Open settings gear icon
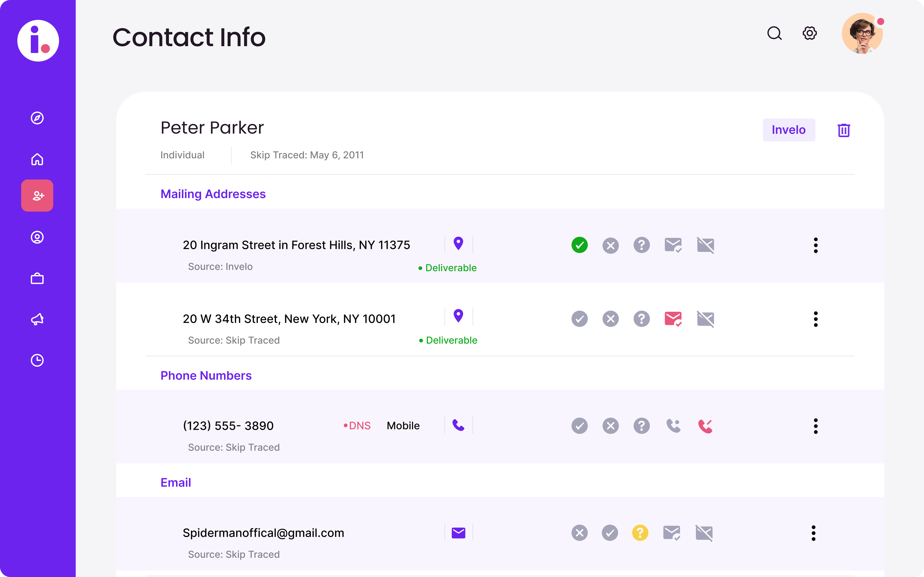 coord(809,33)
